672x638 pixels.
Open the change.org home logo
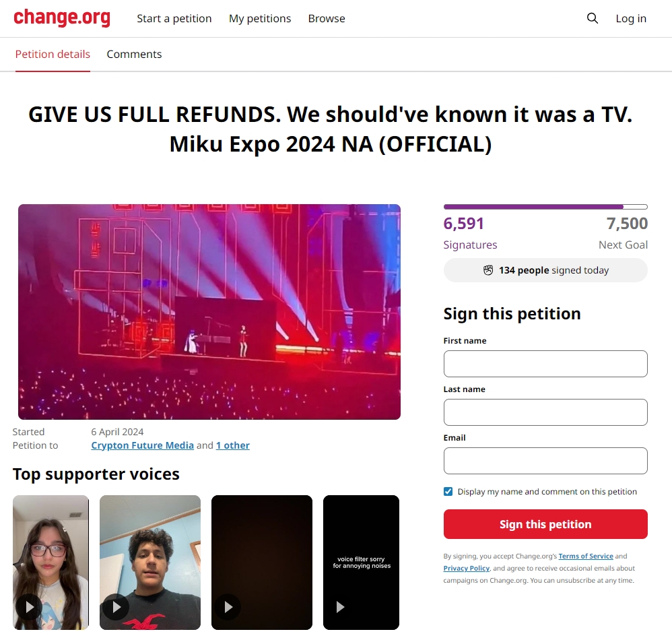tap(62, 18)
